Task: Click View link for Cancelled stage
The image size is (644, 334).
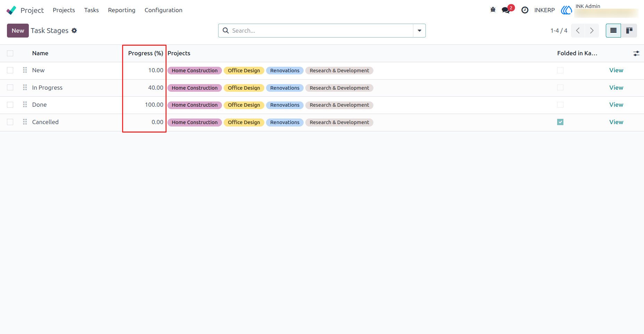Action: coord(616,122)
